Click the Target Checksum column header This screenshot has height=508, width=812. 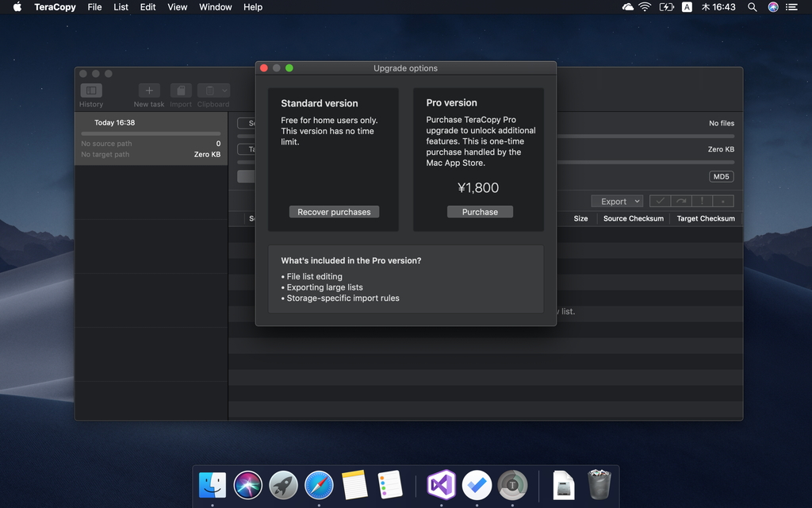tap(706, 218)
